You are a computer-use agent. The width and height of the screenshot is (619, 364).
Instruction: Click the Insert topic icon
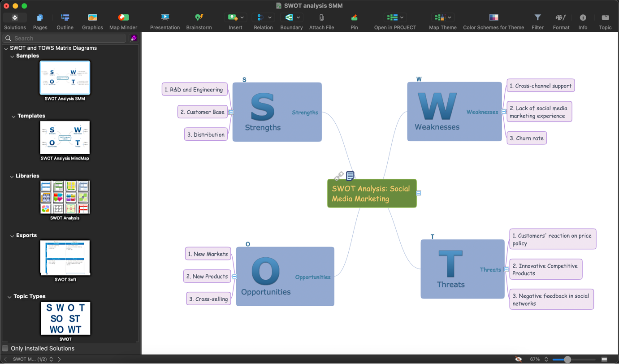[x=232, y=17]
